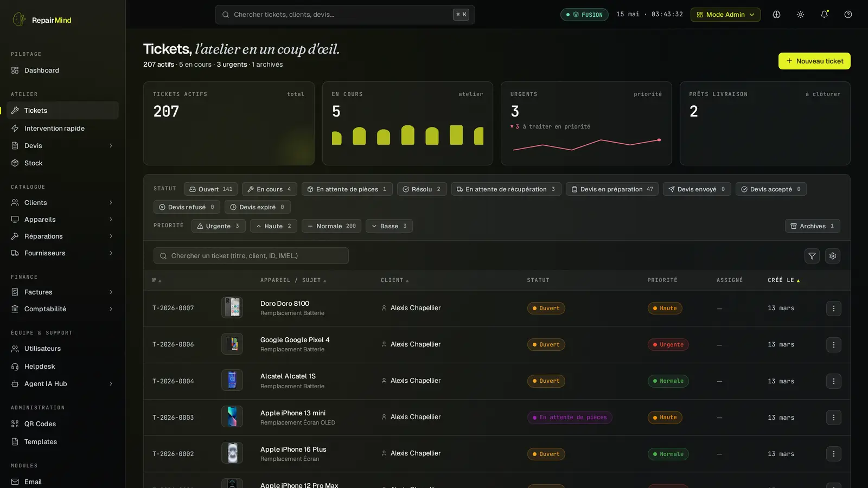Expand the Devis sidebar submenu

click(x=111, y=146)
